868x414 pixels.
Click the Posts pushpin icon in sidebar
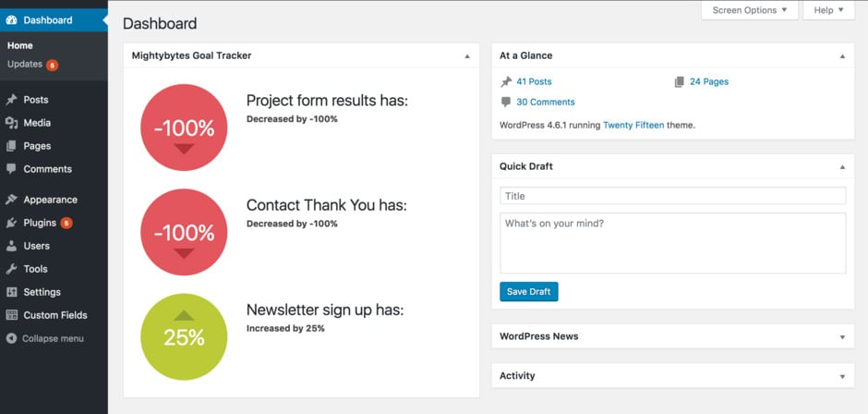[11, 100]
